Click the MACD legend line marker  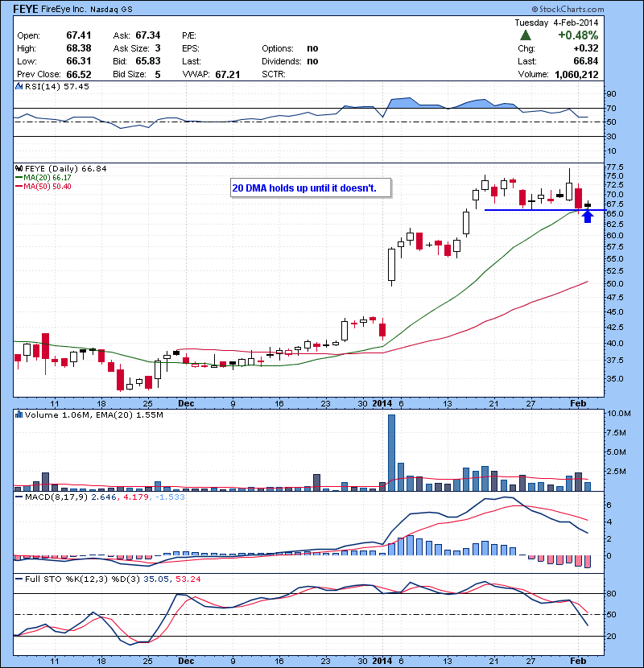pos(19,497)
